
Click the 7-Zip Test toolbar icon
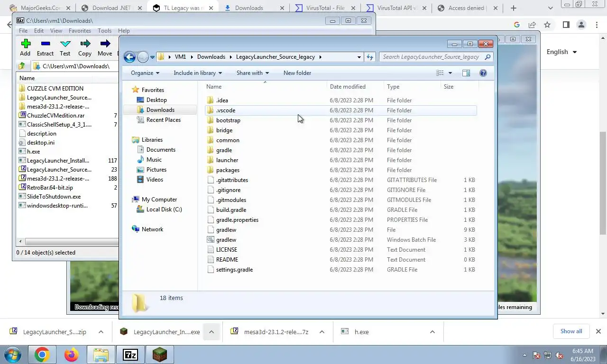coord(65,44)
